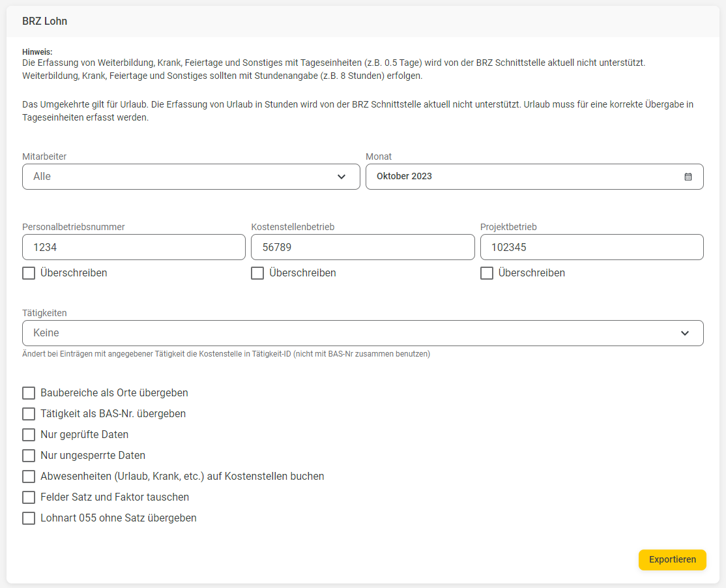
Task: Enable Baubereiche als Orte übergeben
Action: click(29, 393)
